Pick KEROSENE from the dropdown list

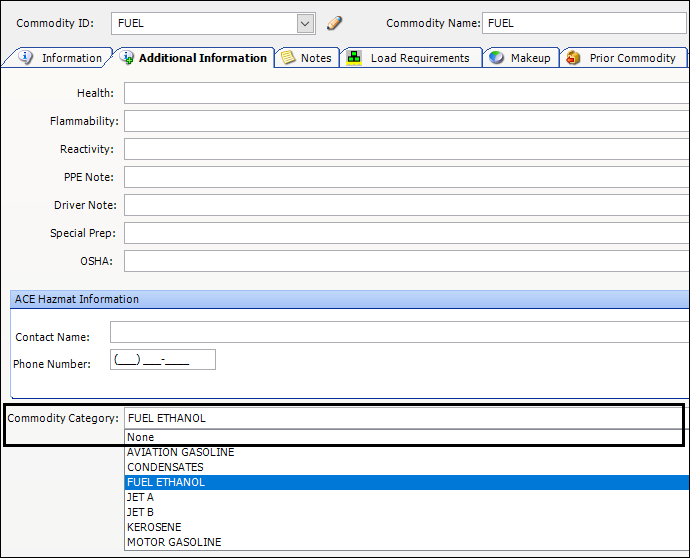pos(154,527)
